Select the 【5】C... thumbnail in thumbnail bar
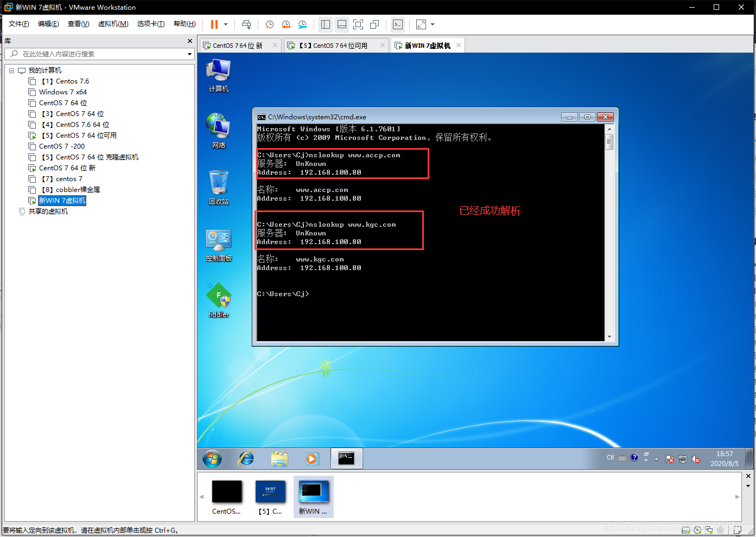This screenshot has width=756, height=537. [x=270, y=497]
